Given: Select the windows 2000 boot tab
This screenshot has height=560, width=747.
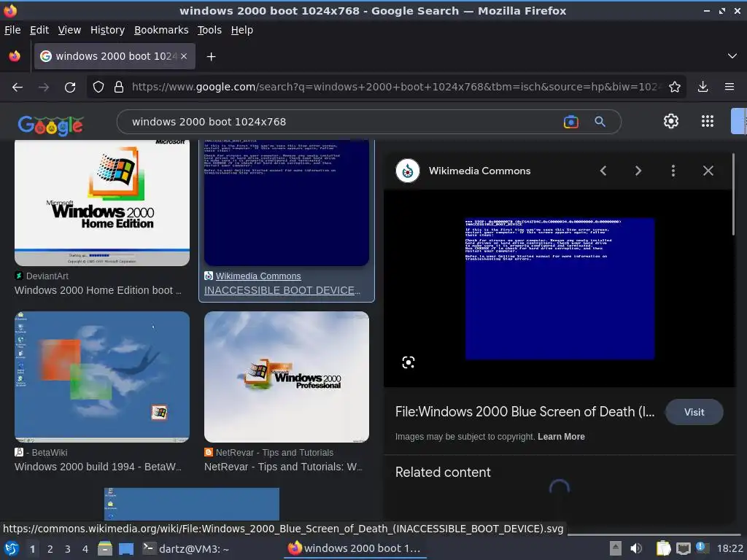Looking at the screenshot, I should click(x=115, y=56).
